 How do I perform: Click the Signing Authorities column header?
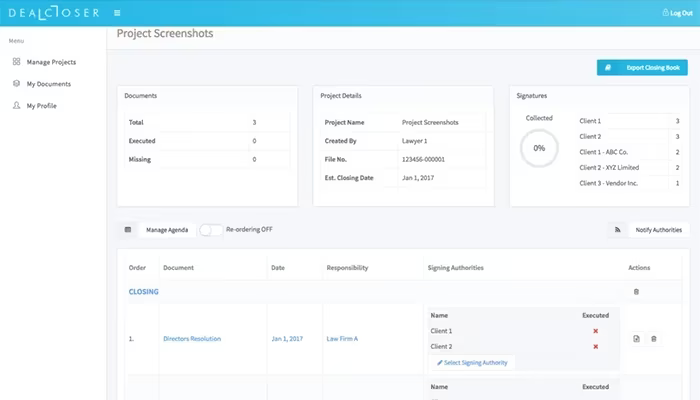[455, 267]
